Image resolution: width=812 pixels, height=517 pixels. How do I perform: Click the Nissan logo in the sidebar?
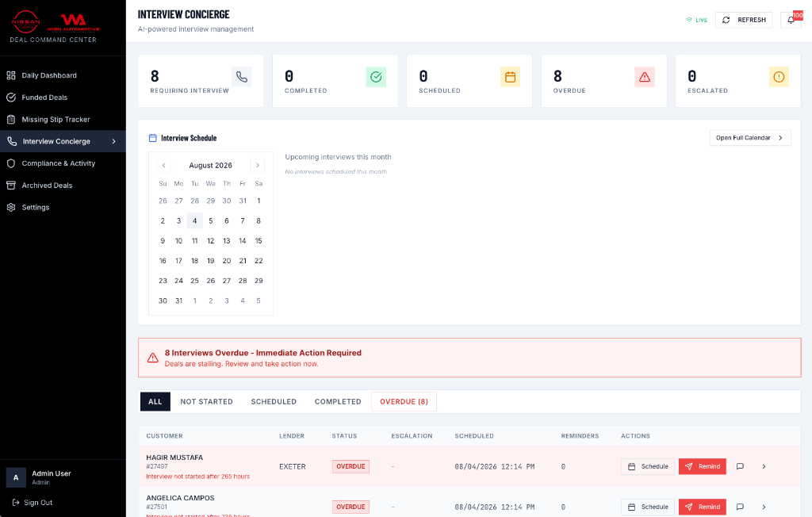coord(26,21)
